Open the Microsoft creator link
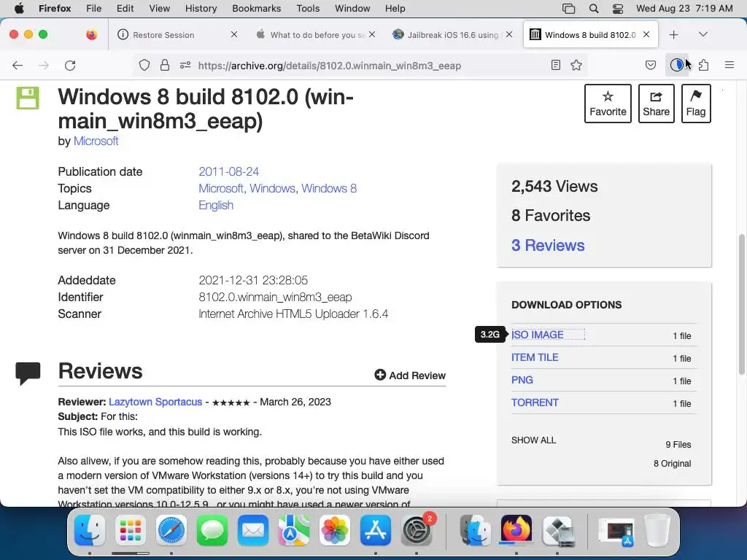The image size is (747, 560). [x=96, y=141]
